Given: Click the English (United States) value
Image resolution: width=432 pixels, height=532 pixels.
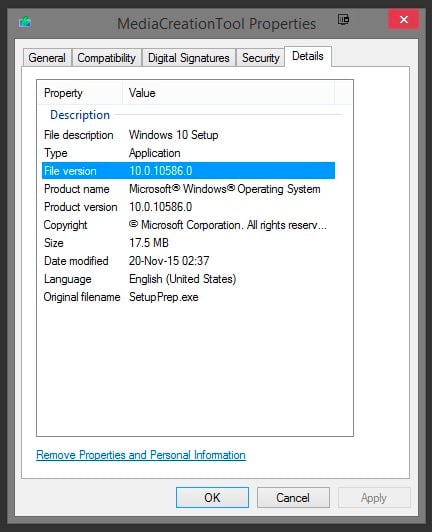Looking at the screenshot, I should point(183,279).
